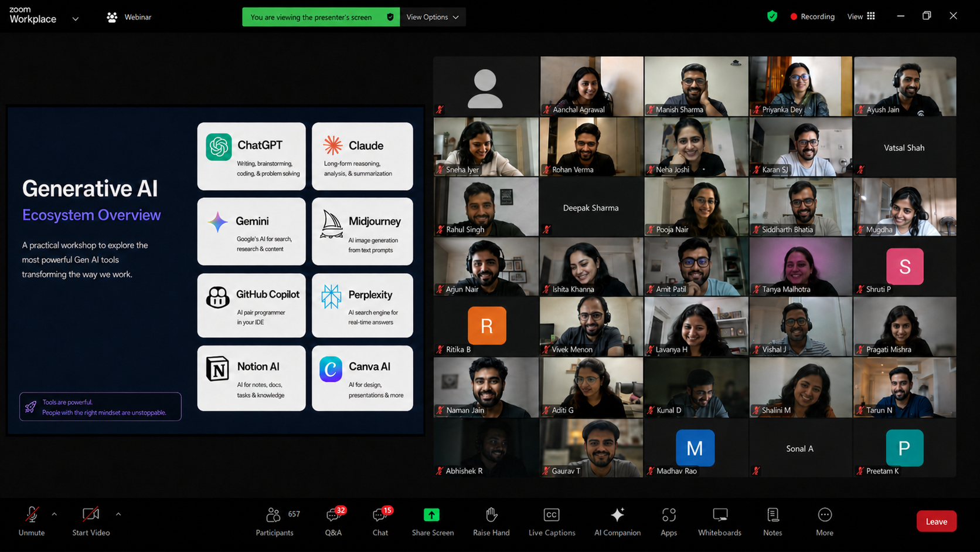The width and height of the screenshot is (980, 552).
Task: Click muted mic icon on Sonal A tile
Action: coord(756,470)
